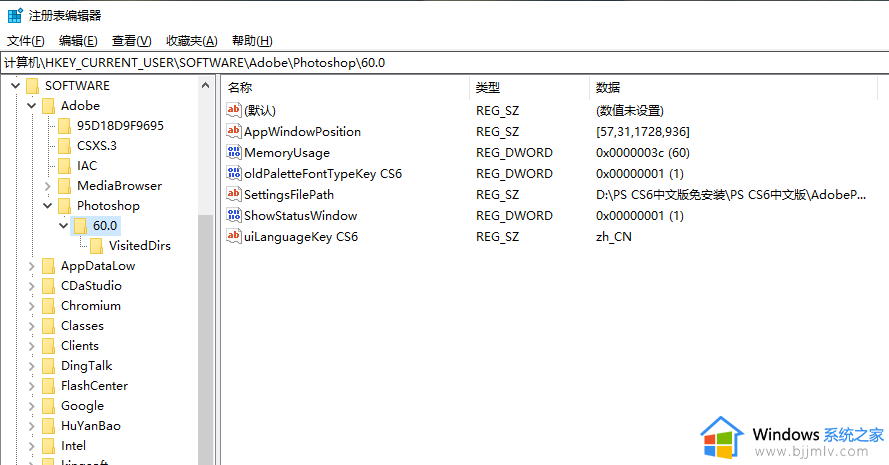The image size is (889, 465).
Task: Click the SettingsFilePath string value icon
Action: pyautogui.click(x=234, y=194)
